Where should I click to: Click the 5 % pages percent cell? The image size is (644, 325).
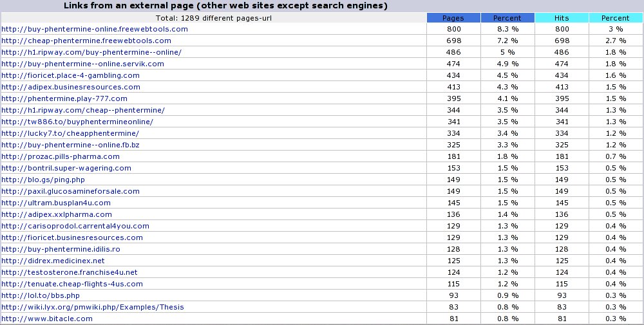coord(507,52)
